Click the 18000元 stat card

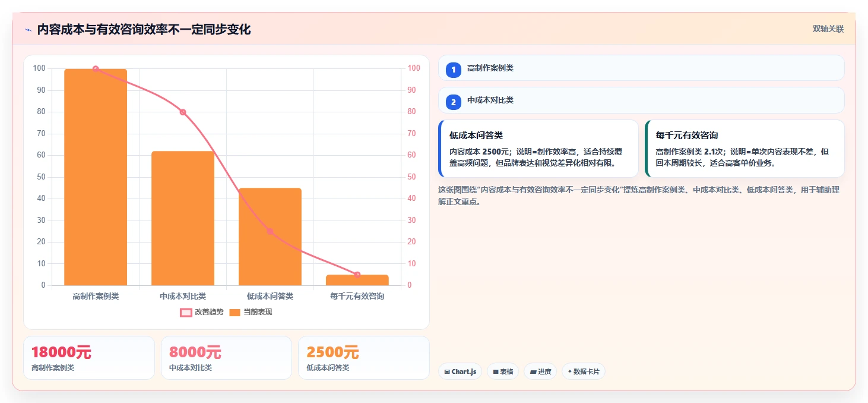point(89,358)
